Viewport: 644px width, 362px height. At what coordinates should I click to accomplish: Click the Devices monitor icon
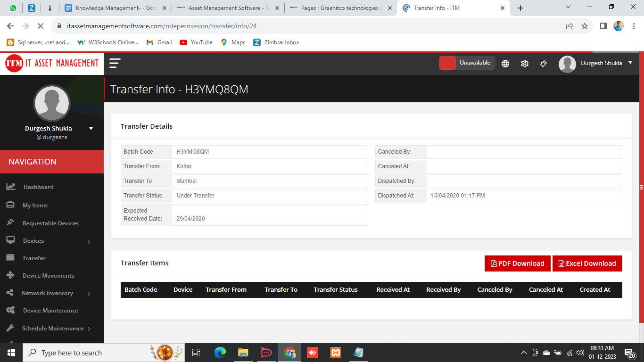tap(10, 240)
